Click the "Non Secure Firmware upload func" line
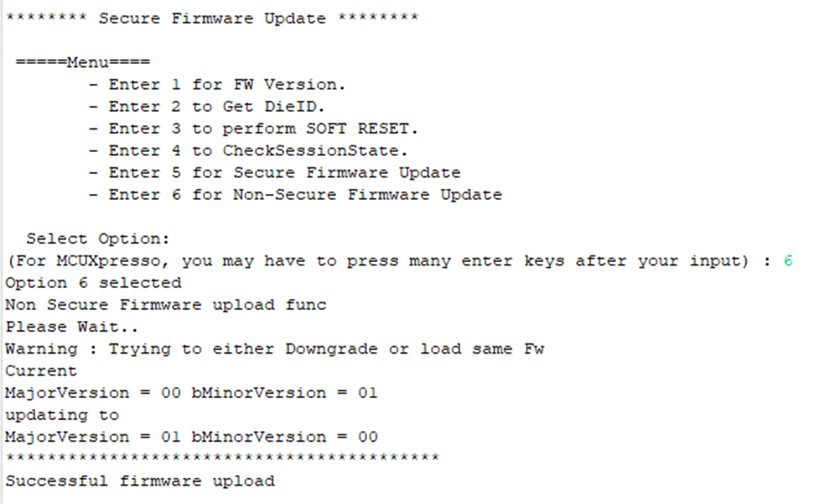The image size is (819, 504). point(165,305)
